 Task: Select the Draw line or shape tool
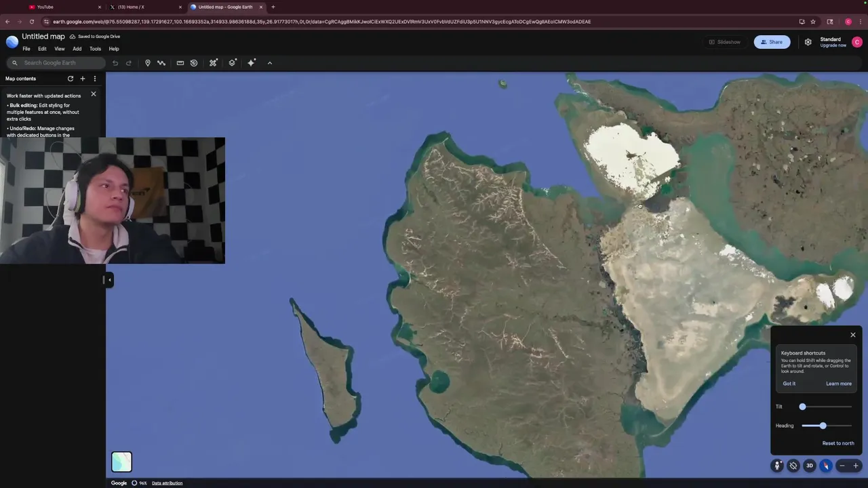[x=161, y=63]
